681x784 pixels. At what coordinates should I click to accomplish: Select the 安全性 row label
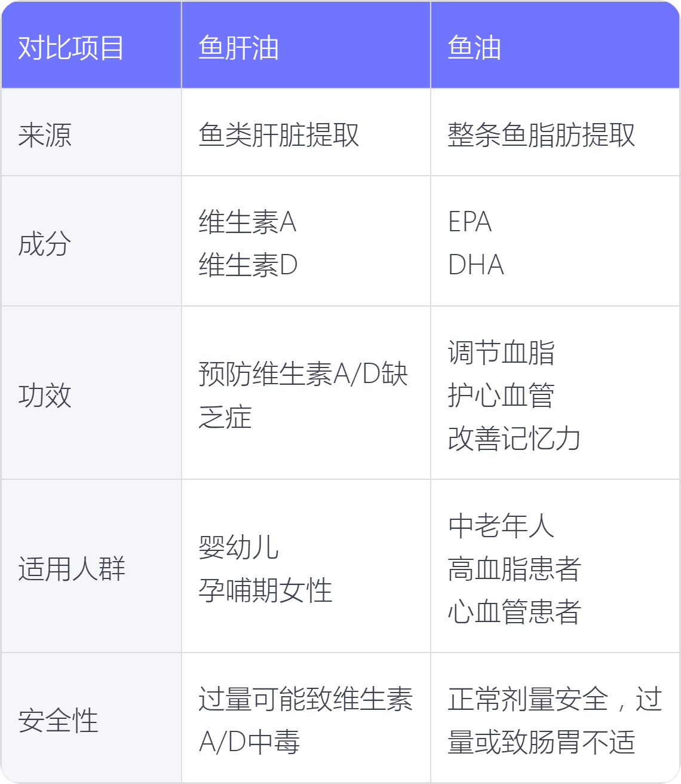point(91,718)
